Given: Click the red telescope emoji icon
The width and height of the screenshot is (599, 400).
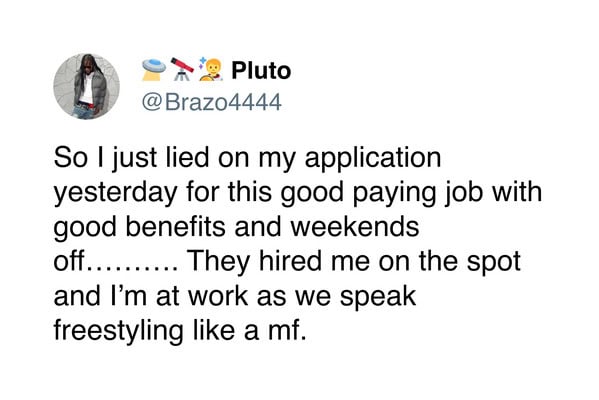Looking at the screenshot, I should 182,69.
